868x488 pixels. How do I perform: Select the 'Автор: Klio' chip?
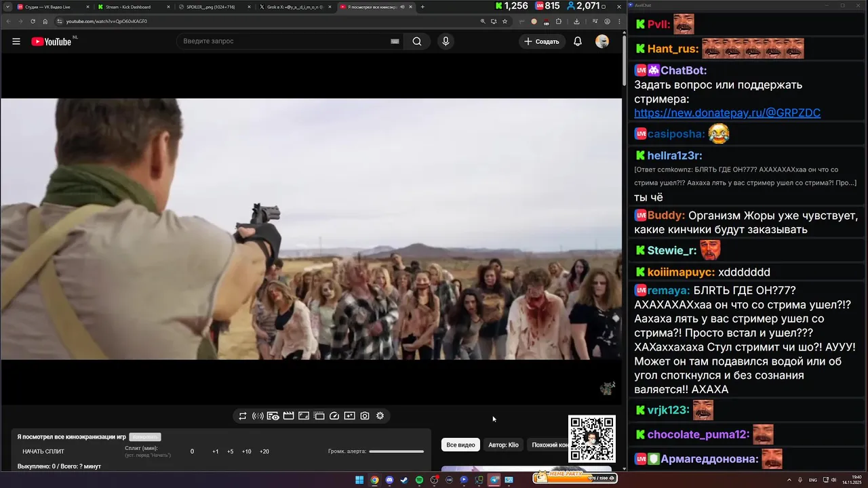click(x=503, y=445)
